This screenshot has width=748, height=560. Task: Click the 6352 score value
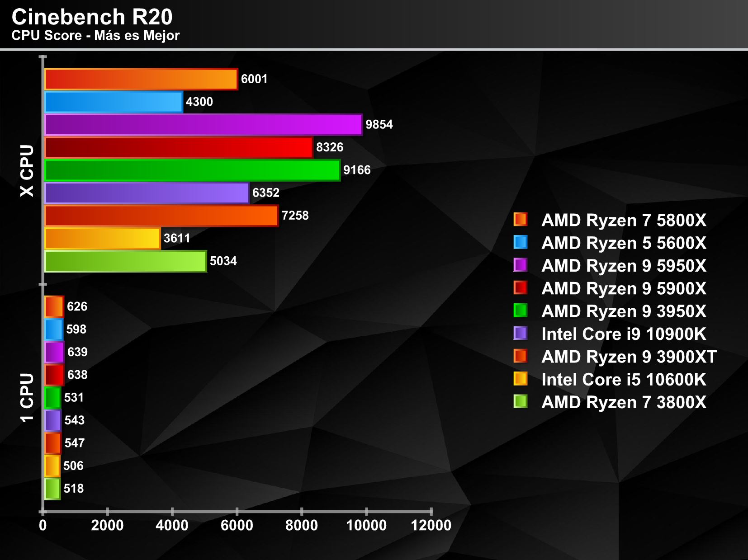click(266, 193)
